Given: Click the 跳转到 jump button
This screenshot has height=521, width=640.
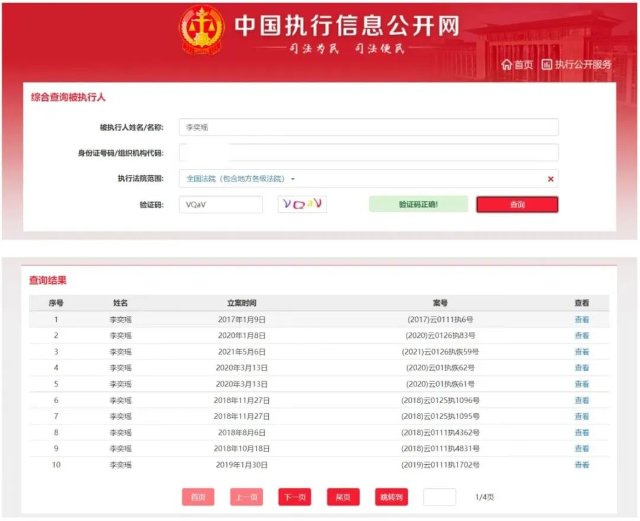Looking at the screenshot, I should [391, 497].
